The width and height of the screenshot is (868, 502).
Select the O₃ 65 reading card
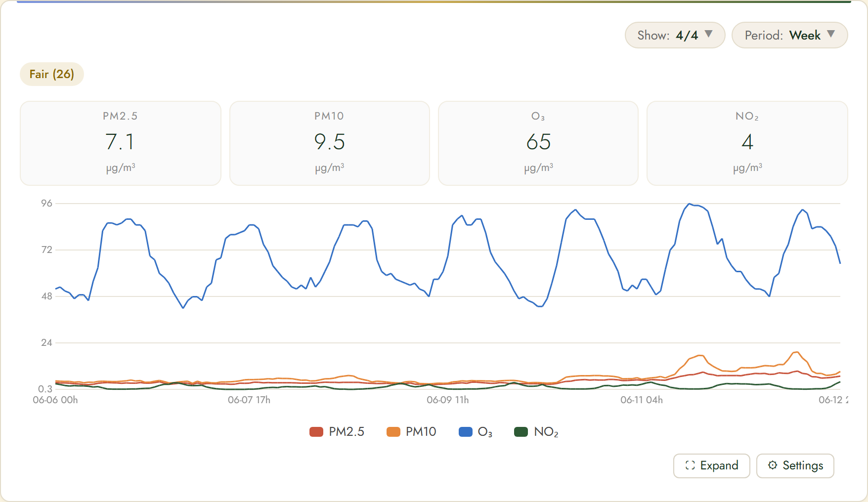[538, 143]
